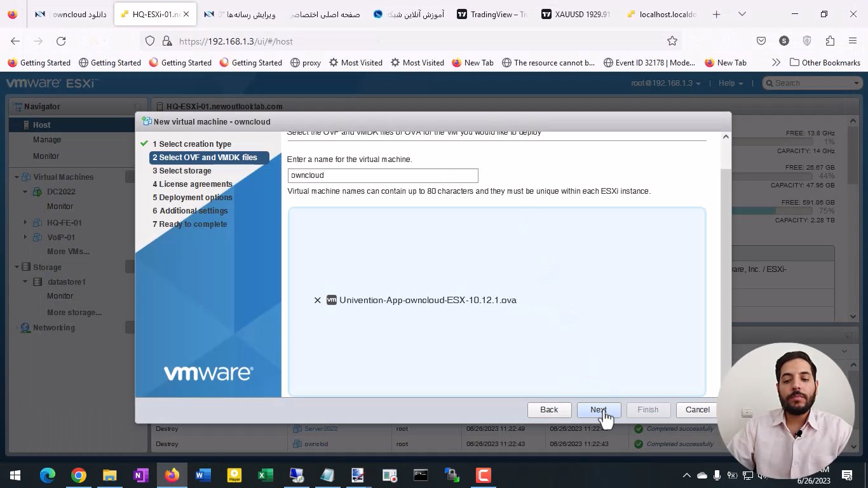Click the ESXi Search box
This screenshot has width=868, height=488.
tap(811, 83)
